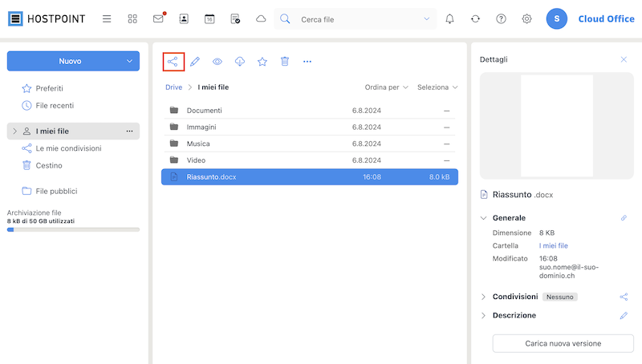Select the Riassunto.docx file row
This screenshot has width=642, height=364.
[x=310, y=177]
